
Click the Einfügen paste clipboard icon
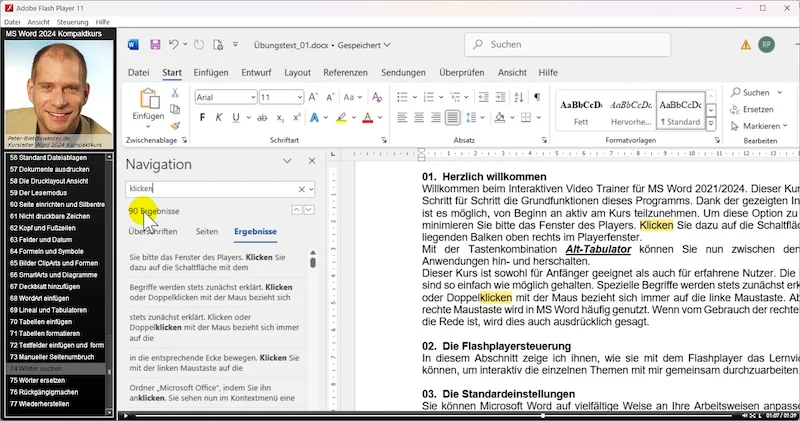coord(148,100)
